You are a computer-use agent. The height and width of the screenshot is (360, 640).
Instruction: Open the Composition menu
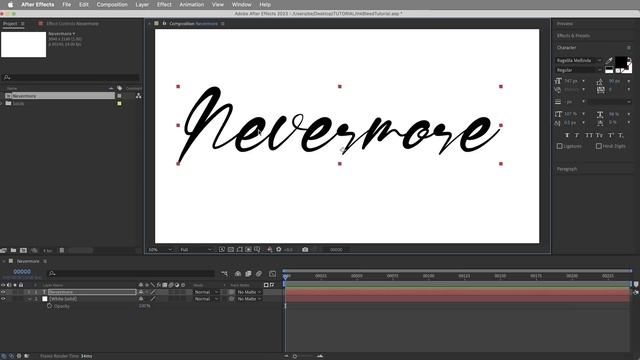coord(112,4)
